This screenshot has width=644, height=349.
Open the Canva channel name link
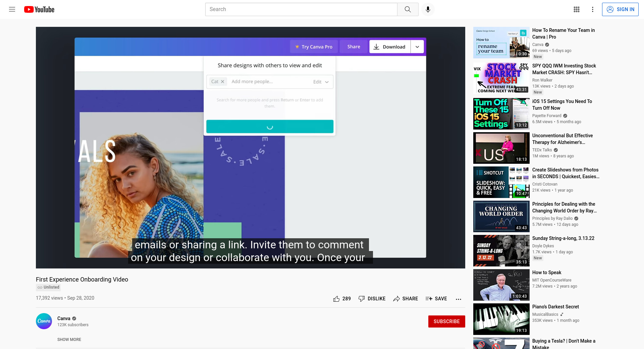click(64, 318)
